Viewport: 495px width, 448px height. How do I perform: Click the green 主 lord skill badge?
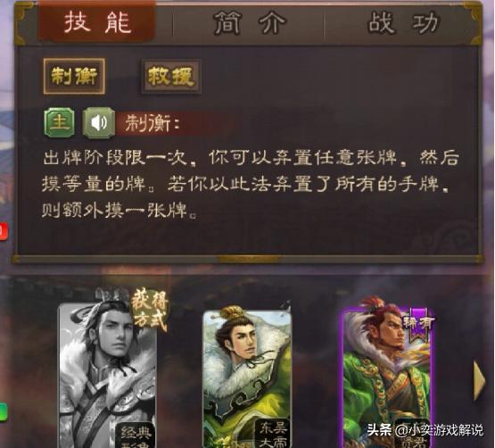(60, 122)
